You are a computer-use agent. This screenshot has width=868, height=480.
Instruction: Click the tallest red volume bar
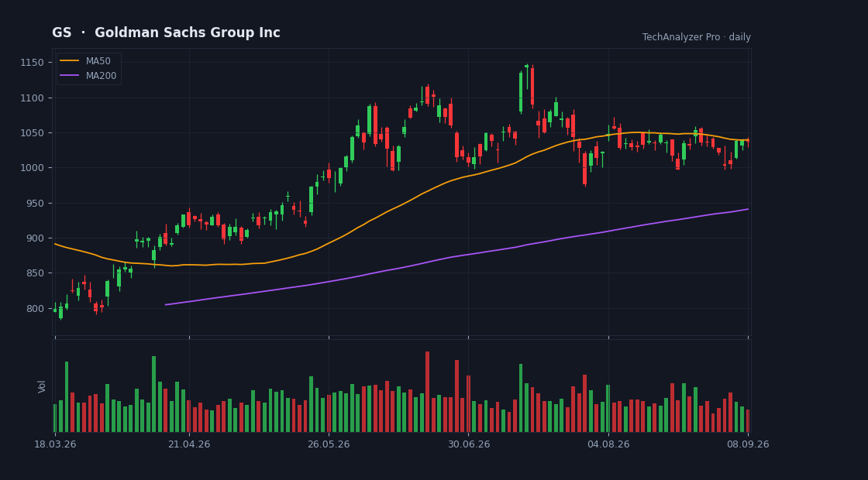(427, 392)
